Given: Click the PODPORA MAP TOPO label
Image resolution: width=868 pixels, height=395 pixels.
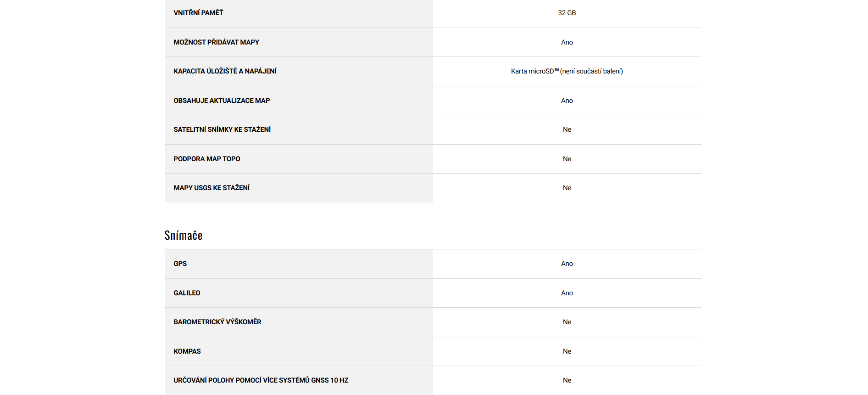Looking at the screenshot, I should click(207, 159).
